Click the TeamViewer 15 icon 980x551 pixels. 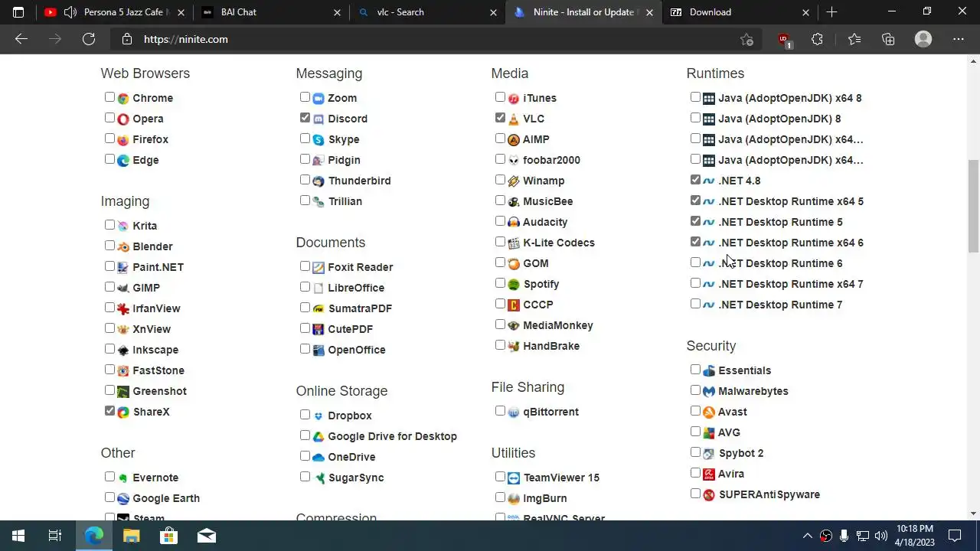tap(513, 478)
